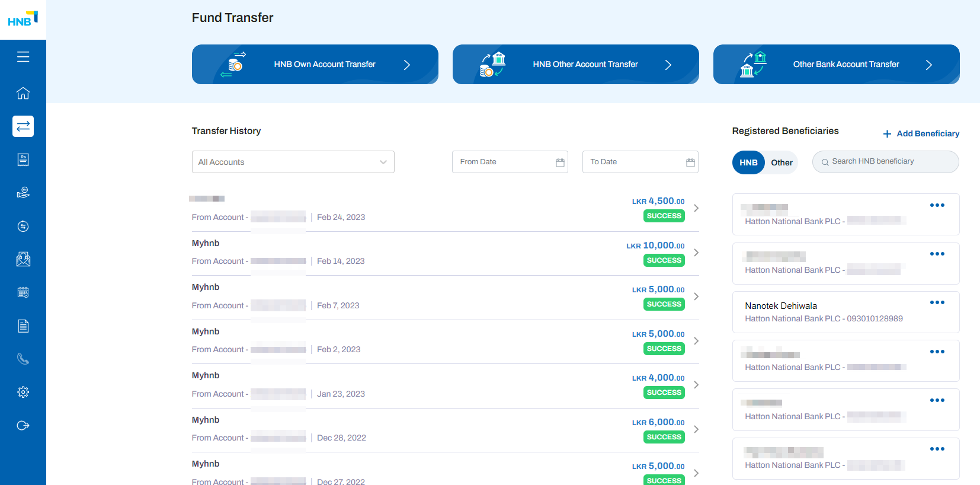Screen dimensions: 980x485
Task: Expand Dec 28, 2022 transfer chevron
Action: [696, 429]
